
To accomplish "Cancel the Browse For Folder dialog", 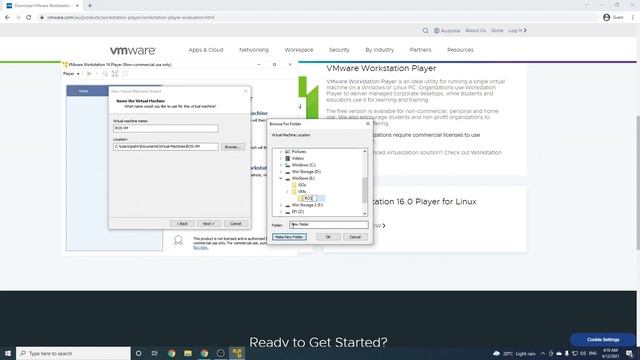I will pos(355,237).
